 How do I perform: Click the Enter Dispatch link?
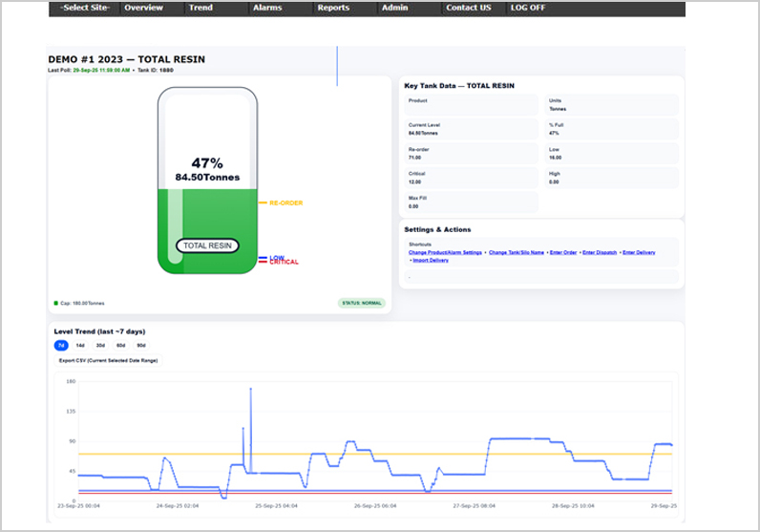600,252
